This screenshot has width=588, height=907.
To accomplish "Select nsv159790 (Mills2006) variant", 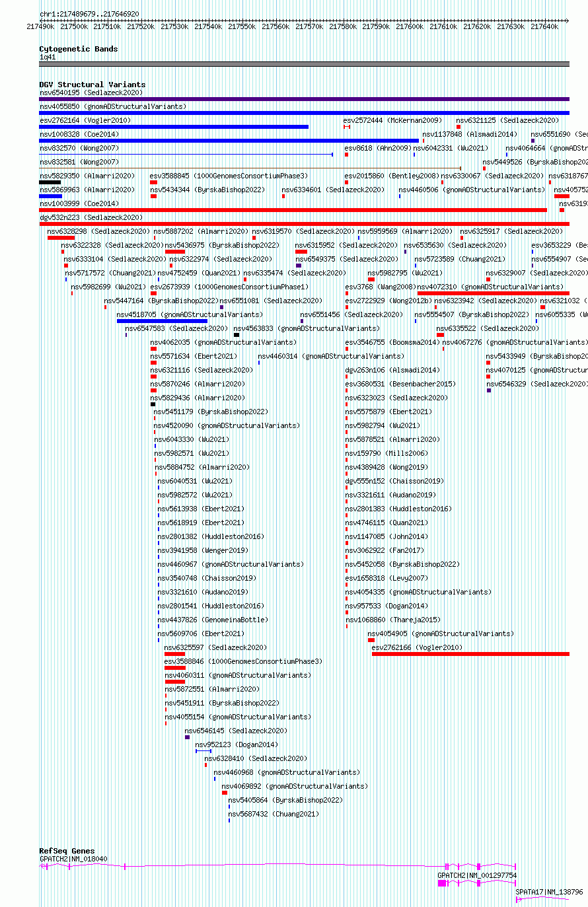I will click(x=346, y=460).
